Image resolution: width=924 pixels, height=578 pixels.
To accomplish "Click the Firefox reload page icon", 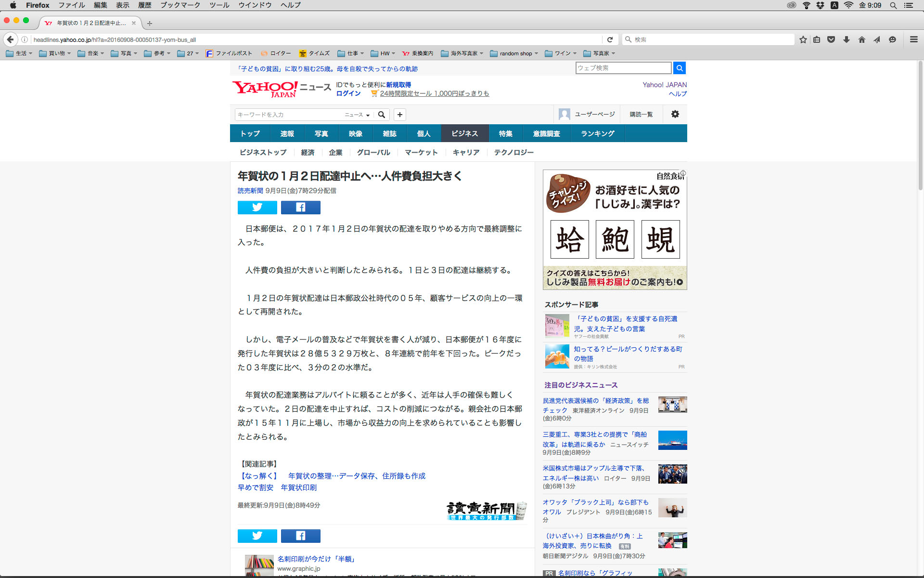I will tap(610, 39).
